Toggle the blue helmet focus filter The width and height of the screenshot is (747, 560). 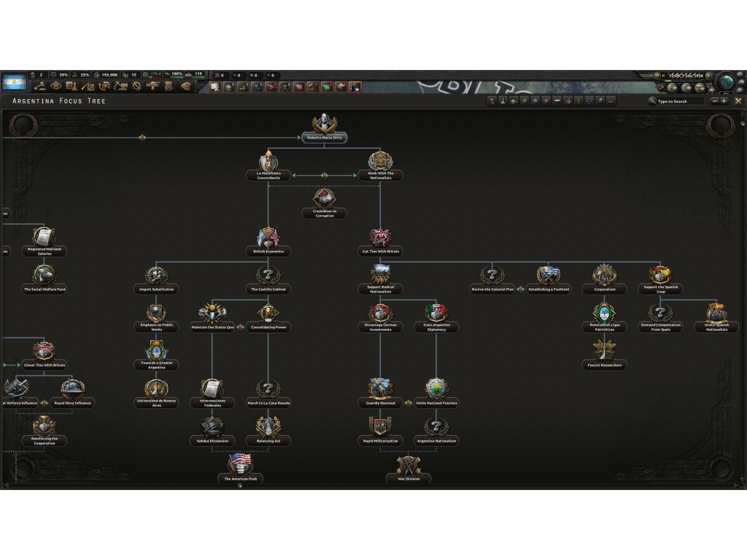[600, 101]
